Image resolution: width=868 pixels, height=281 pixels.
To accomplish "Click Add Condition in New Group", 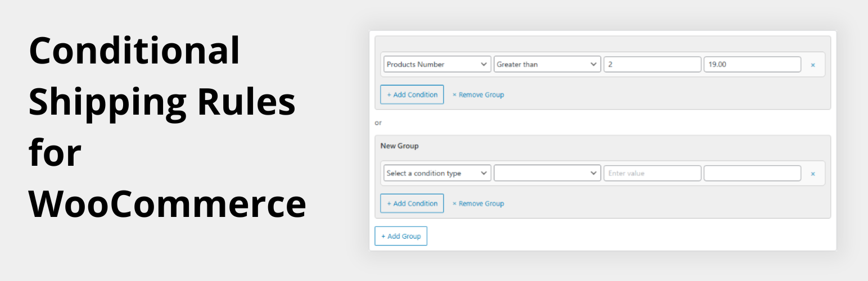I will point(412,203).
